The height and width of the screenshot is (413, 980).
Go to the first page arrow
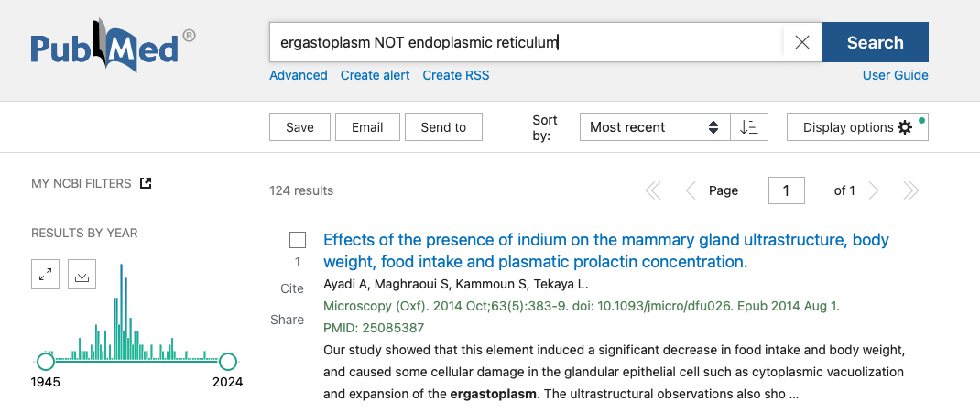pyautogui.click(x=653, y=190)
